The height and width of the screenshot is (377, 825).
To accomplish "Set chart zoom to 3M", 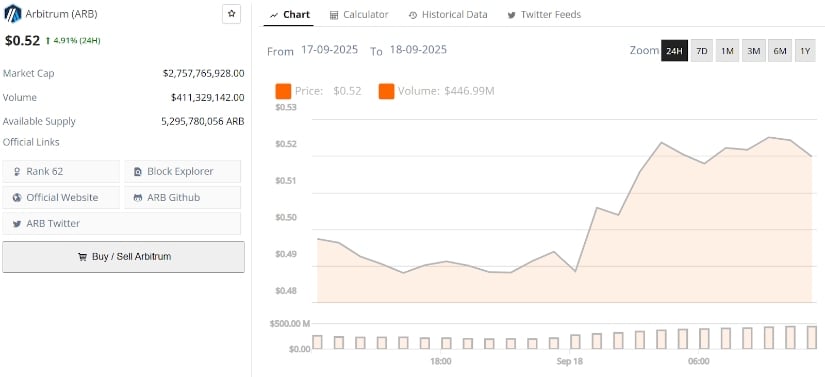I will click(x=754, y=51).
